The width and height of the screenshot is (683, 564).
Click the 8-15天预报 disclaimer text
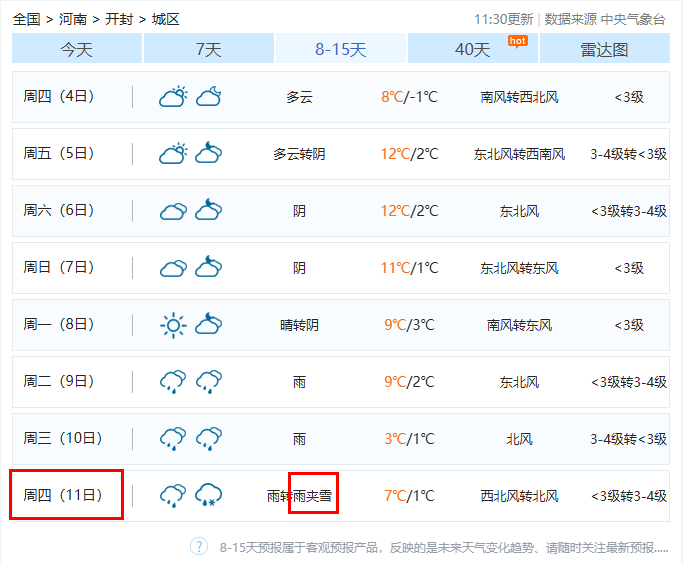pyautogui.click(x=444, y=547)
